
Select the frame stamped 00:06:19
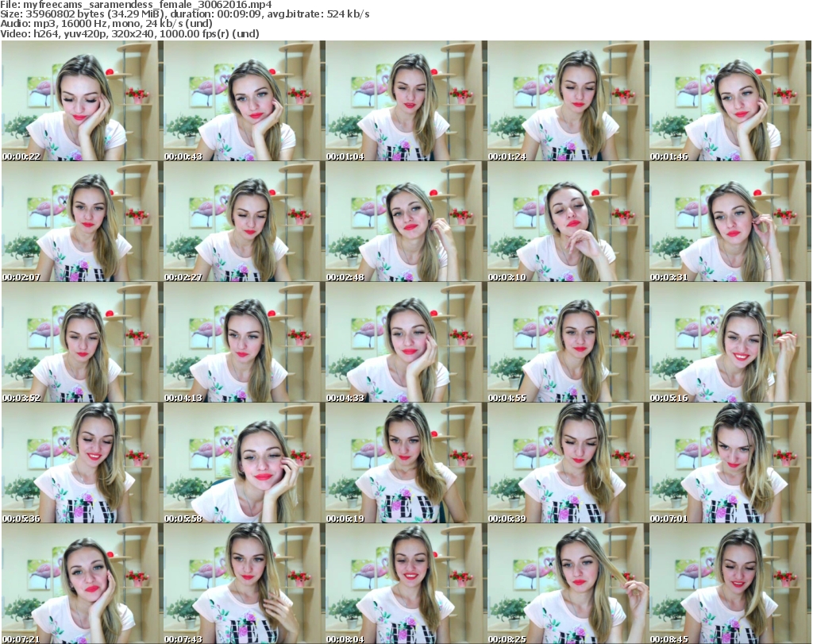point(406,463)
